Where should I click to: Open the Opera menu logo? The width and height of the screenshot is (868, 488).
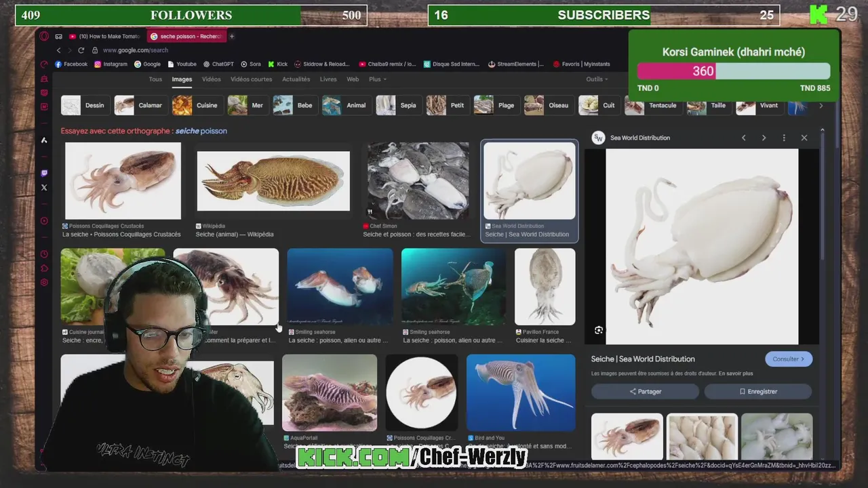pyautogui.click(x=44, y=36)
